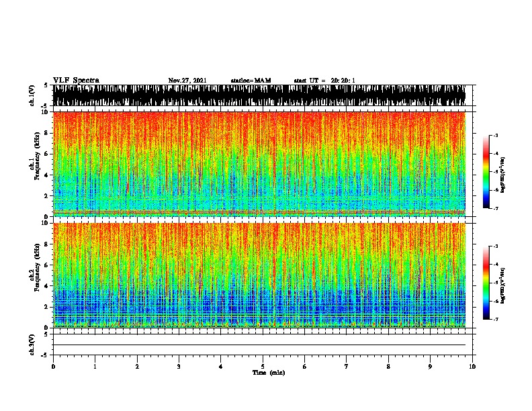Click tick label '7' on the Time axis
This screenshot has height=411, width=532.
pos(347,367)
